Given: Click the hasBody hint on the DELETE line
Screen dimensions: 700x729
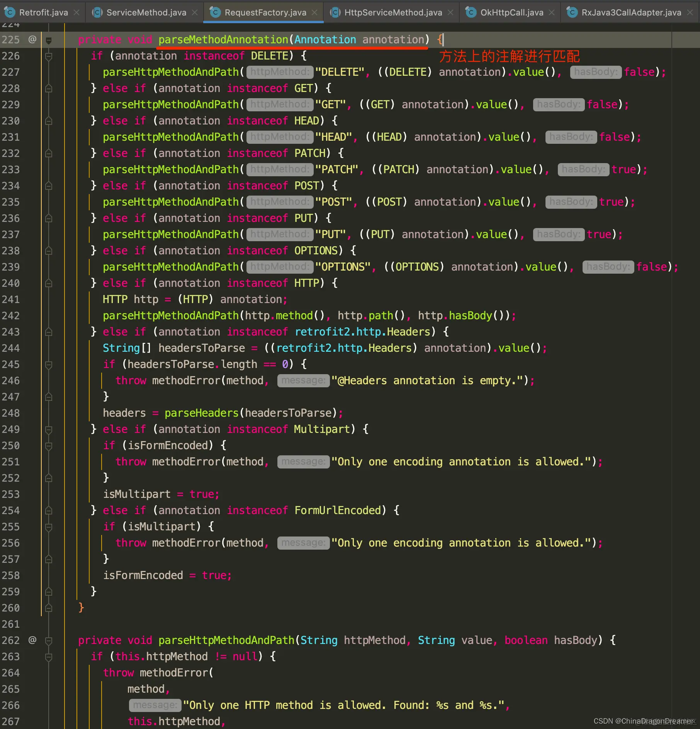Looking at the screenshot, I should pos(596,72).
